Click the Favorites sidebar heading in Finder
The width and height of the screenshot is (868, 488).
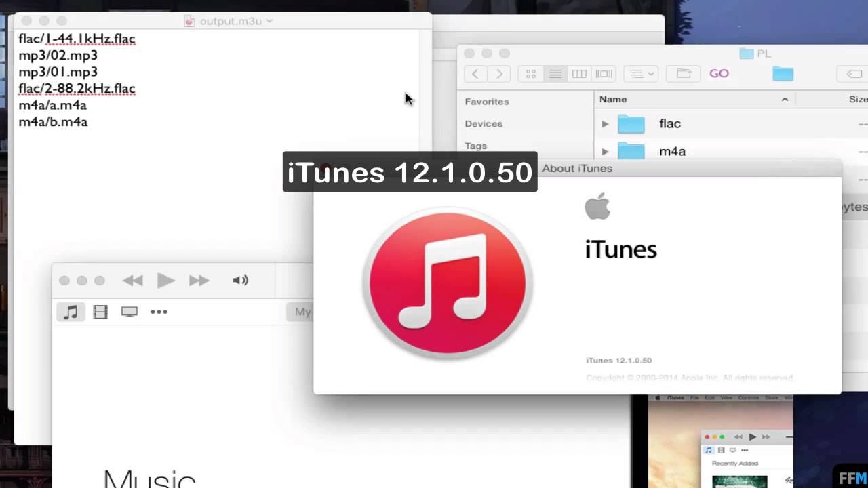coord(486,102)
